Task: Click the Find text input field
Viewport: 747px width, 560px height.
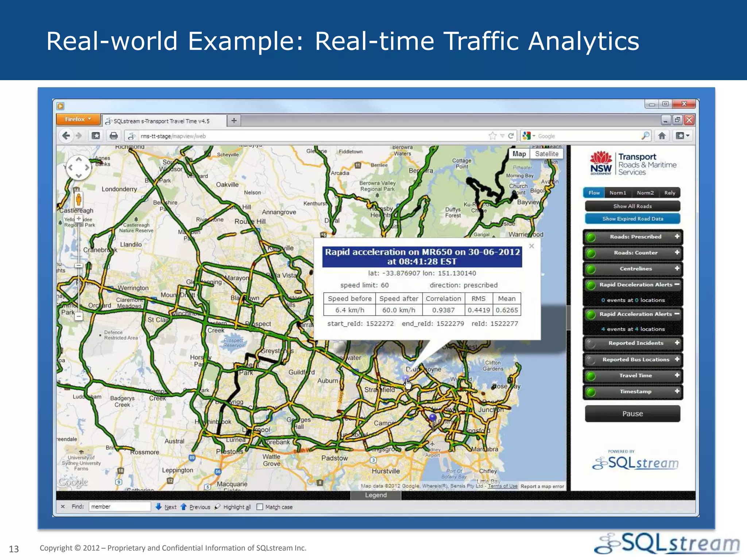Action: 120,507
